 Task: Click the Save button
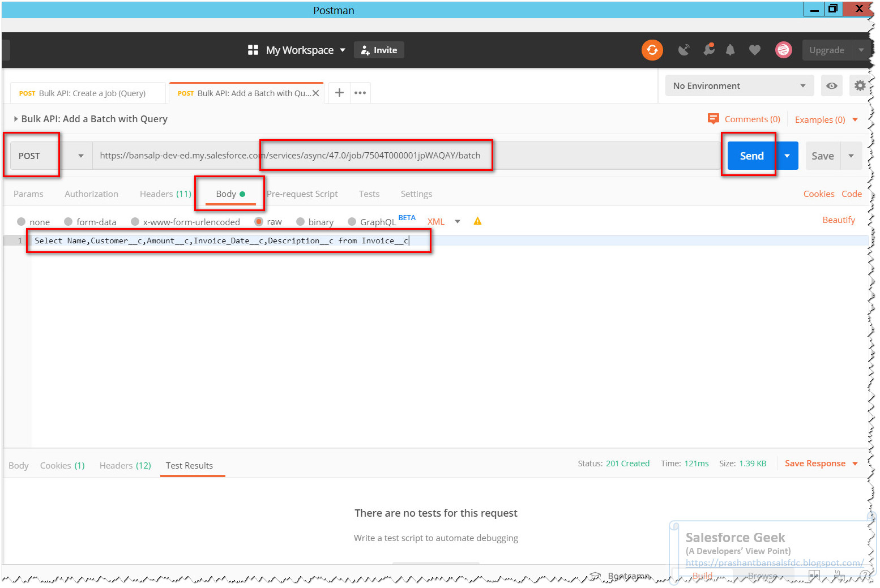point(823,156)
